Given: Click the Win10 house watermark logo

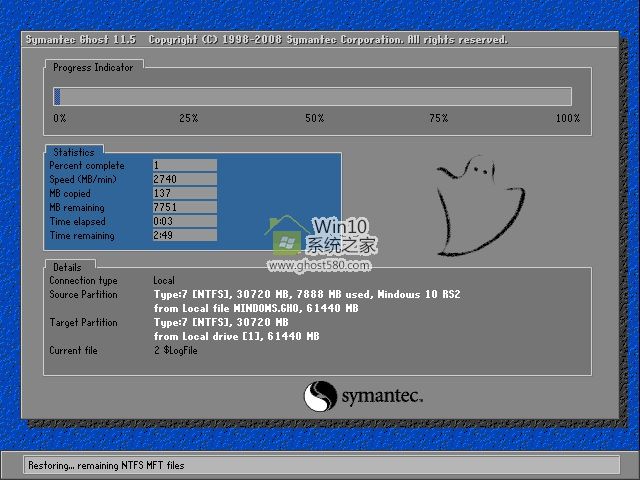Looking at the screenshot, I should (x=286, y=236).
